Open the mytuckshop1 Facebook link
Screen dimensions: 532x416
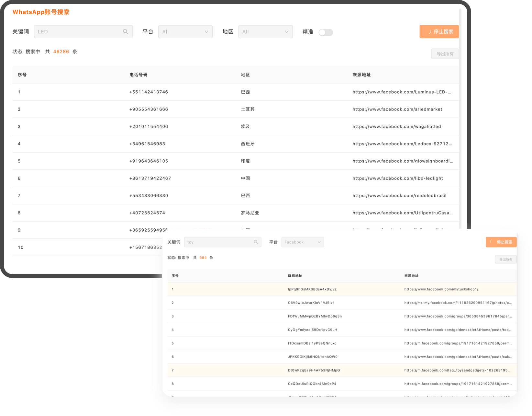pos(441,289)
